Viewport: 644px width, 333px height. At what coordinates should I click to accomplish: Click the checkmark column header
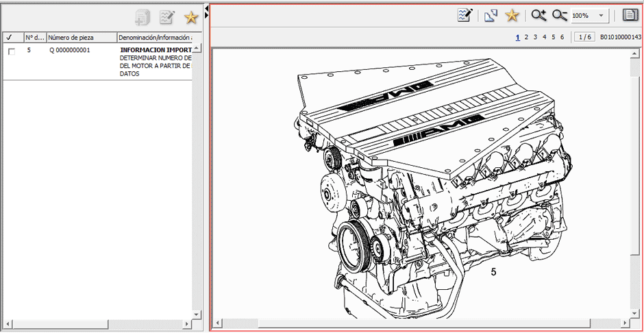[13, 38]
